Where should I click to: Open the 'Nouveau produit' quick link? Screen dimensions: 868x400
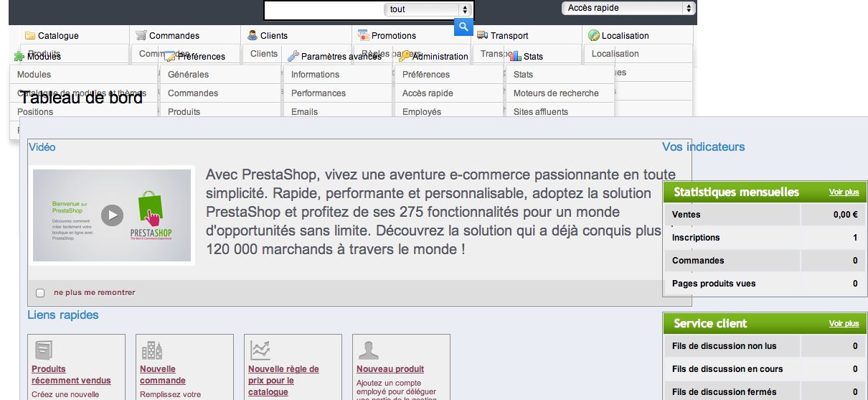coord(390,369)
